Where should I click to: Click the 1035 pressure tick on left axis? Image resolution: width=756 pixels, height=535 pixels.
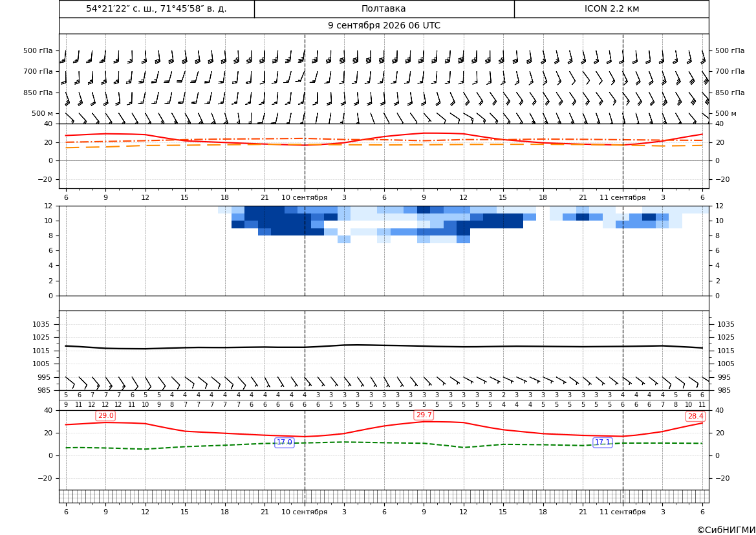[x=39, y=324]
